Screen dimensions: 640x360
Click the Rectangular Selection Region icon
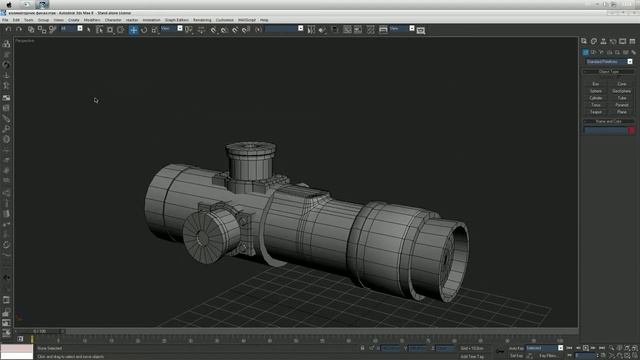tap(110, 30)
